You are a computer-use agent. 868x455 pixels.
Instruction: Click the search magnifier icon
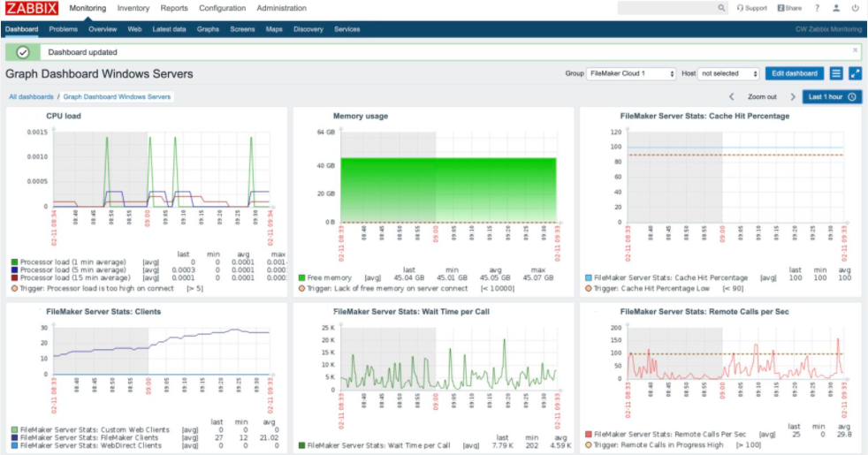click(x=720, y=8)
